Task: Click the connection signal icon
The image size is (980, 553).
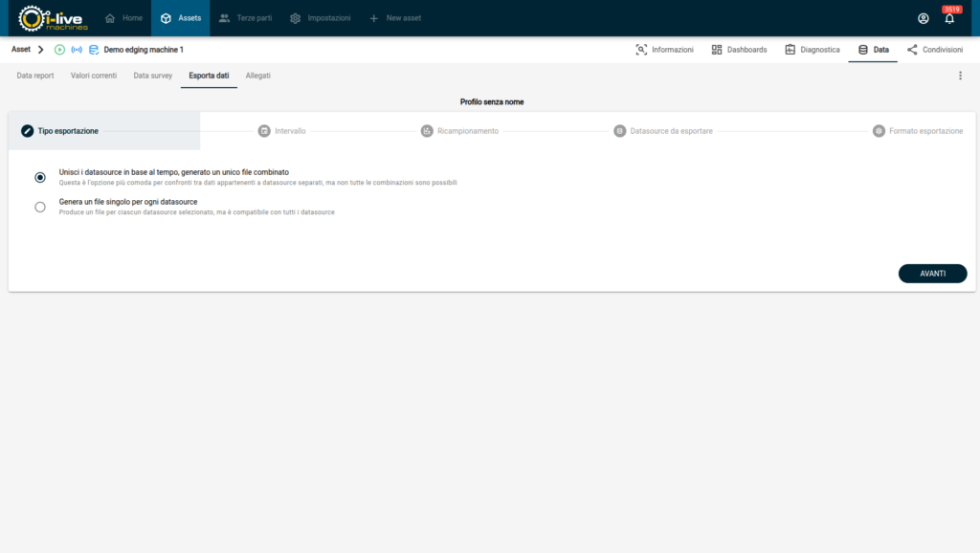Action: tap(77, 50)
